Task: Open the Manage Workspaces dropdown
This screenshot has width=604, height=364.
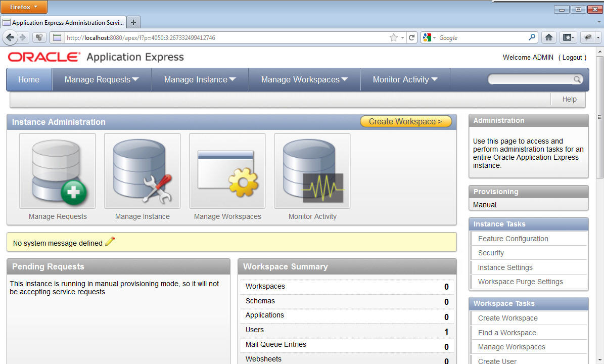Action: (x=304, y=79)
